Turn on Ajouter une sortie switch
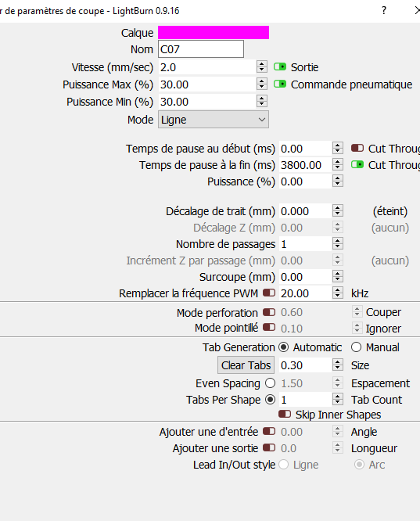420x521 pixels. click(x=269, y=447)
